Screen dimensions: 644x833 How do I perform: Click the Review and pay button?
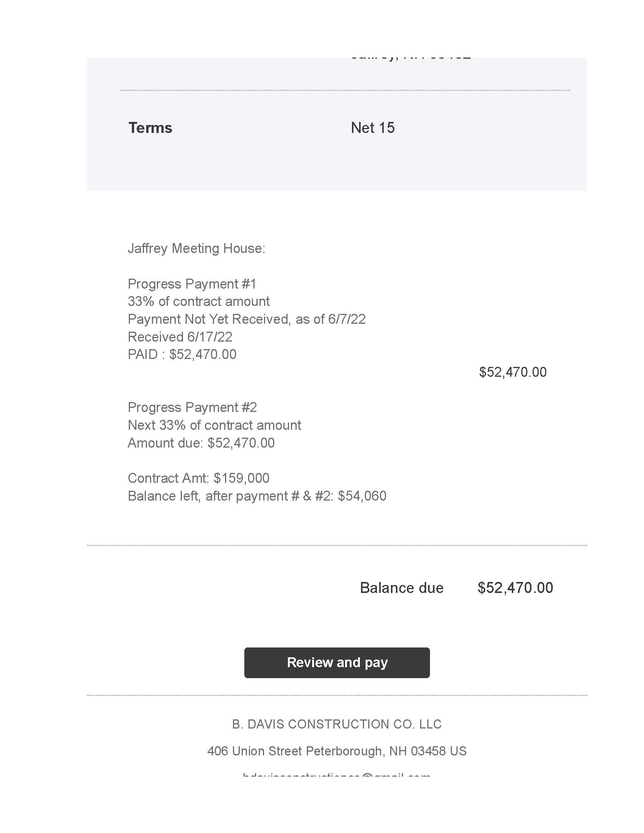tap(337, 663)
